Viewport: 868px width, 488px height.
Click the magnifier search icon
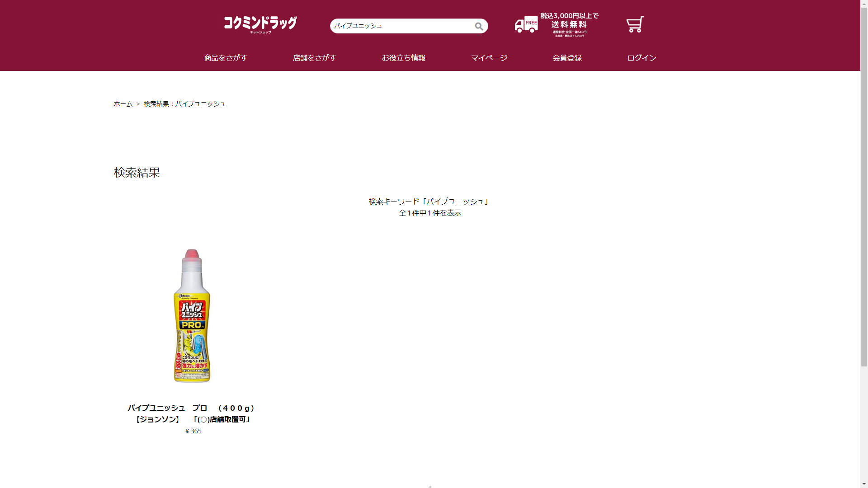point(479,26)
